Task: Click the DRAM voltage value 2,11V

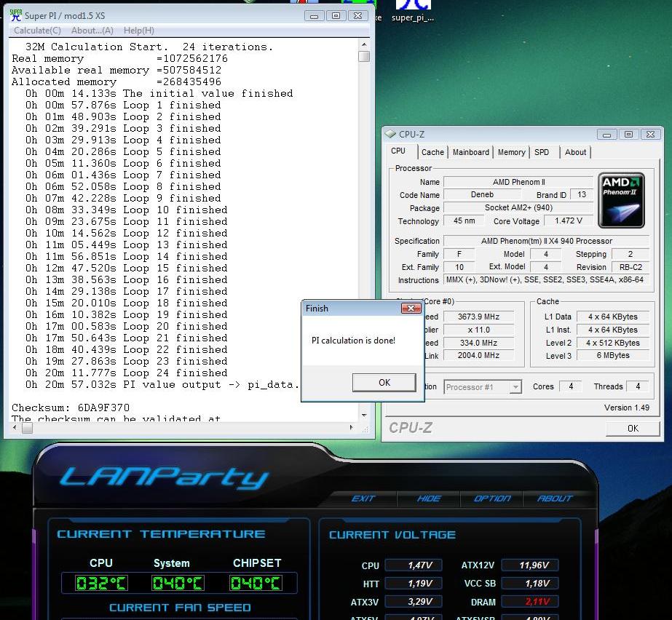Action: pyautogui.click(x=530, y=602)
